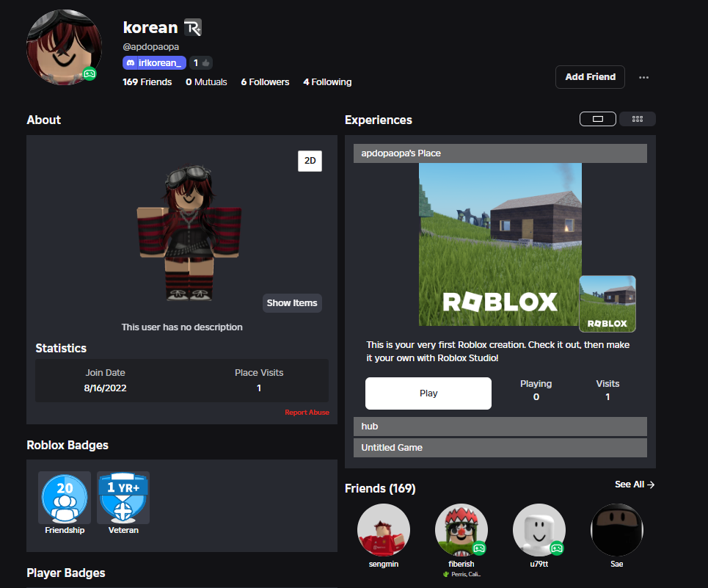Switch Experiences to slideshow view

click(598, 119)
